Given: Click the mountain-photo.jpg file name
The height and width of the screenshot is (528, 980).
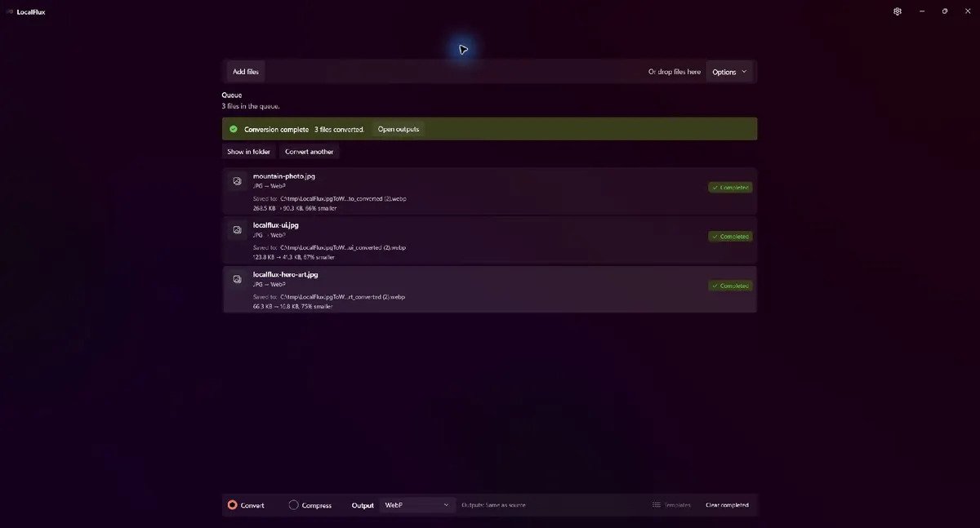Looking at the screenshot, I should click(x=284, y=176).
